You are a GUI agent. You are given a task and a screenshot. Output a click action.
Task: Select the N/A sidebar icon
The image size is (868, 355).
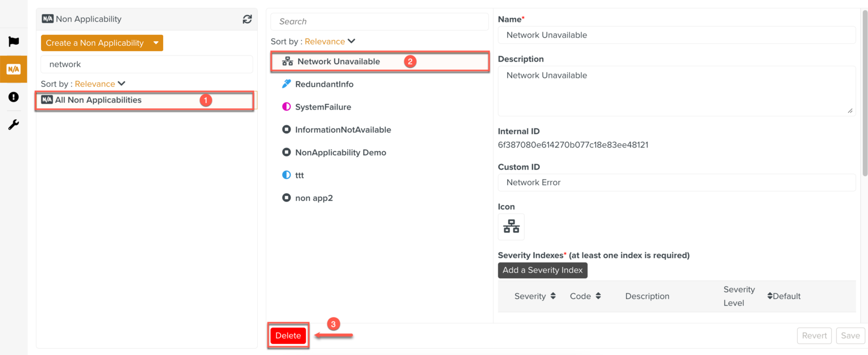coord(14,69)
